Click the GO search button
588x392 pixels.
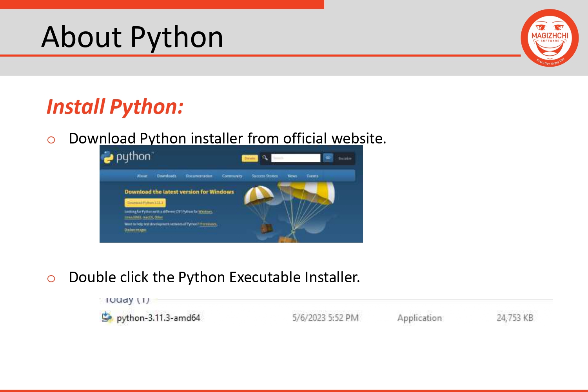[328, 158]
